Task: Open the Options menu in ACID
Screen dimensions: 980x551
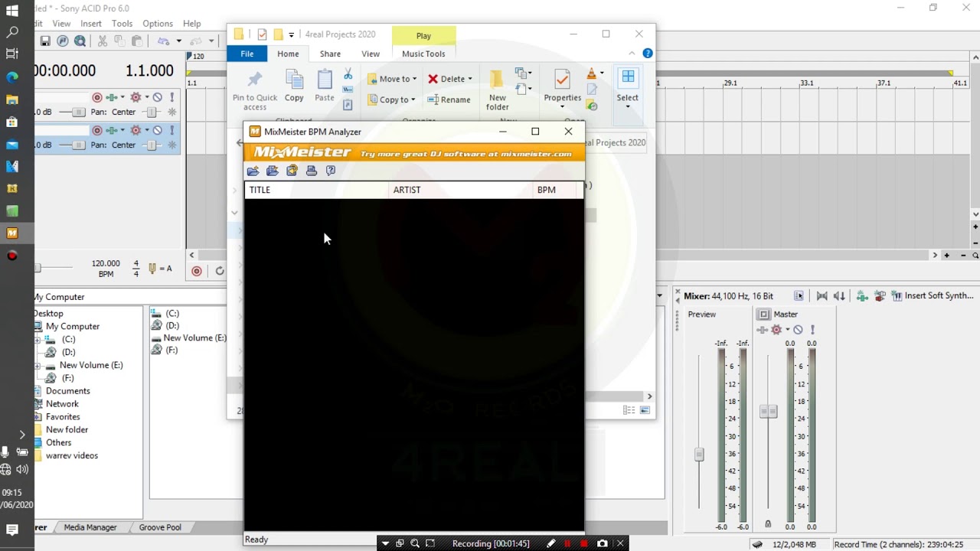Action: tap(158, 24)
